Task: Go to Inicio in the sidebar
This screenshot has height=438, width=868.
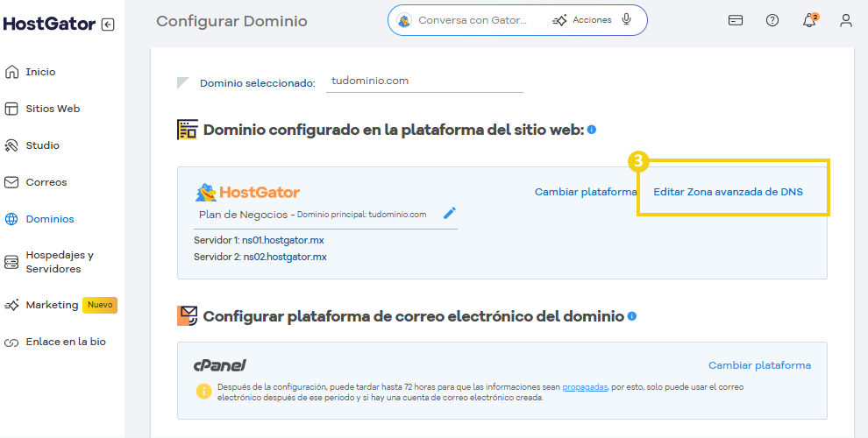Action: pos(40,72)
